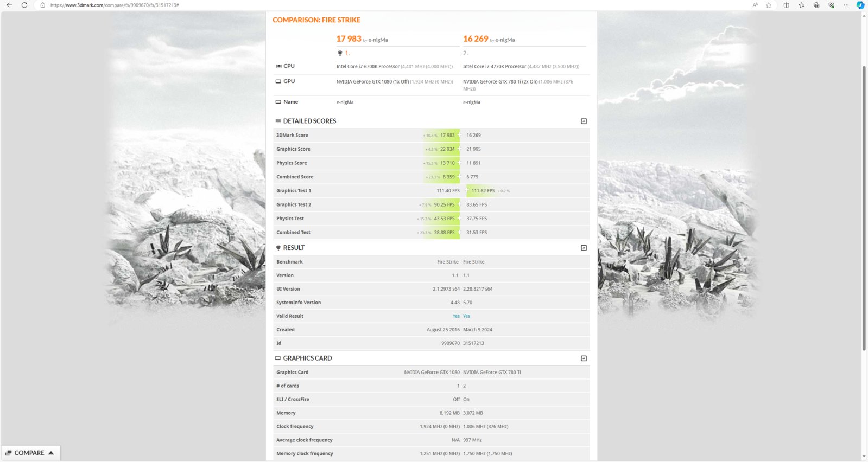Click the 43.53 FPS Physics Test value
The height and width of the screenshot is (462, 868).
(444, 219)
